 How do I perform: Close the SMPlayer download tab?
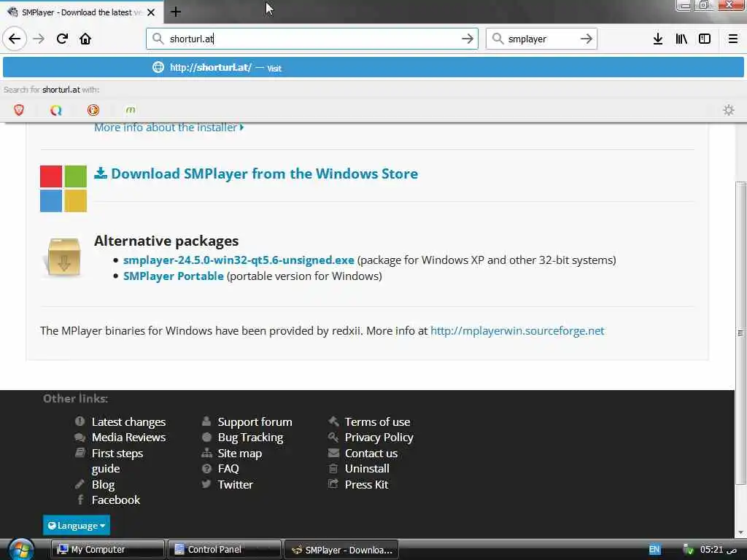(151, 12)
